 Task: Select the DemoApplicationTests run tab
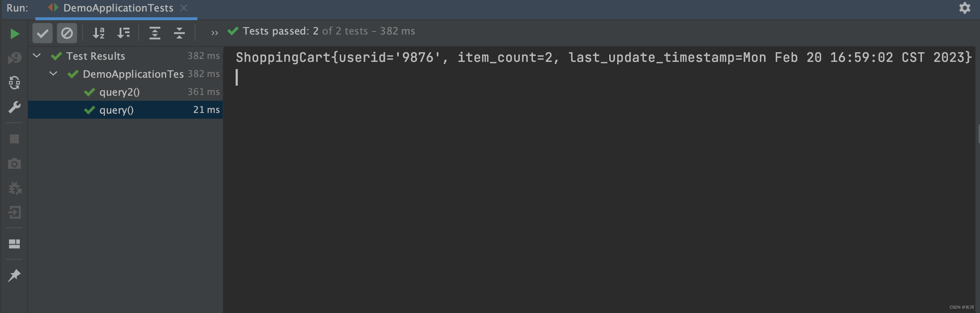coord(117,8)
